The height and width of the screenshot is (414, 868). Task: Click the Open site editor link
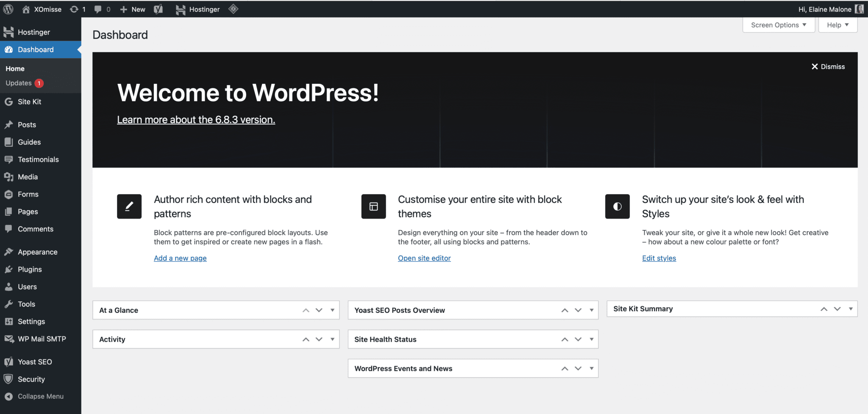[x=424, y=258]
